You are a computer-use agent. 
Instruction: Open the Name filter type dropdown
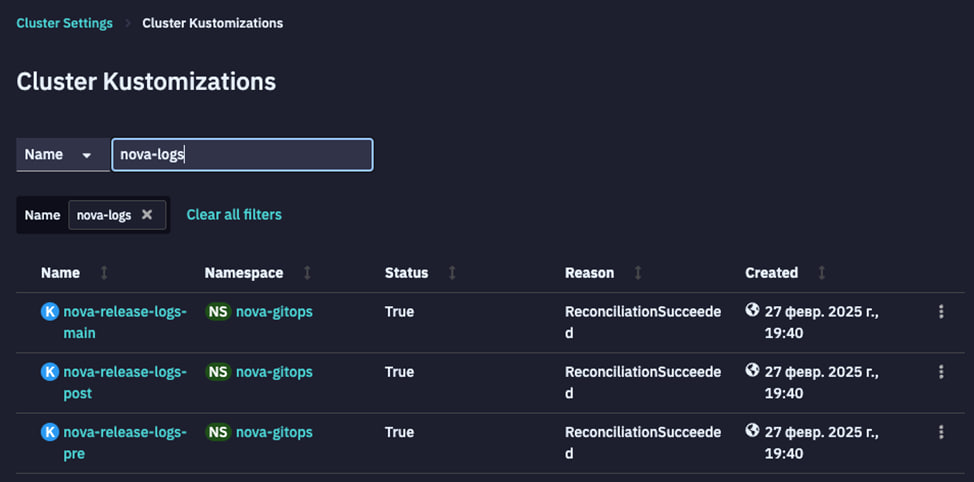click(63, 155)
